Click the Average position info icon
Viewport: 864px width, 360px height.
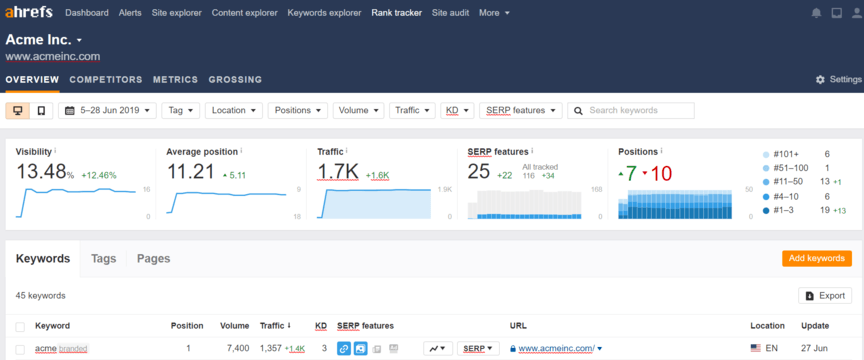point(241,150)
